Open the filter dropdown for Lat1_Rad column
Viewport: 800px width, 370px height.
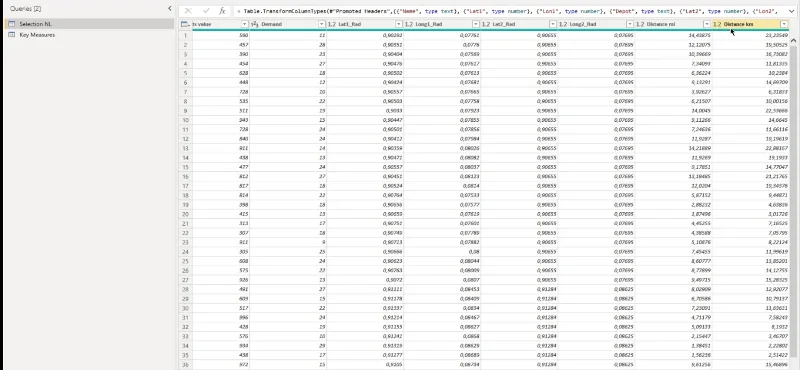click(398, 24)
